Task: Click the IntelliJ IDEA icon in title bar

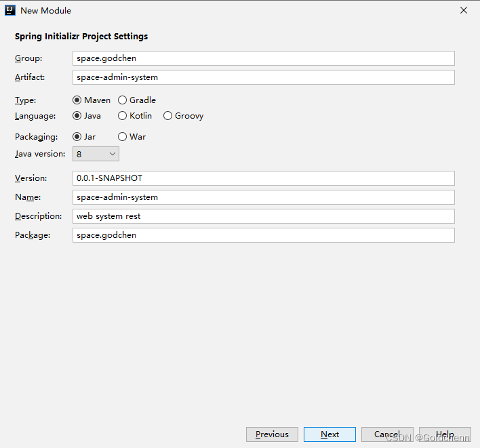Action: [x=9, y=10]
